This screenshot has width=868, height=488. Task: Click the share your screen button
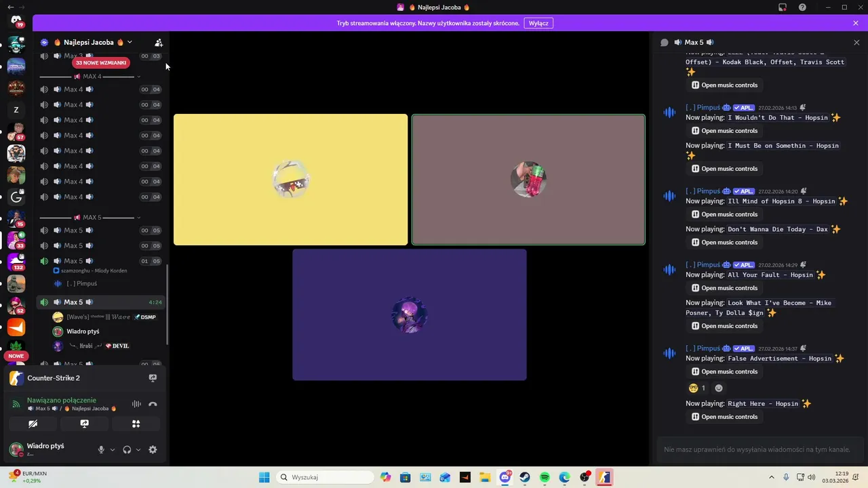(84, 424)
